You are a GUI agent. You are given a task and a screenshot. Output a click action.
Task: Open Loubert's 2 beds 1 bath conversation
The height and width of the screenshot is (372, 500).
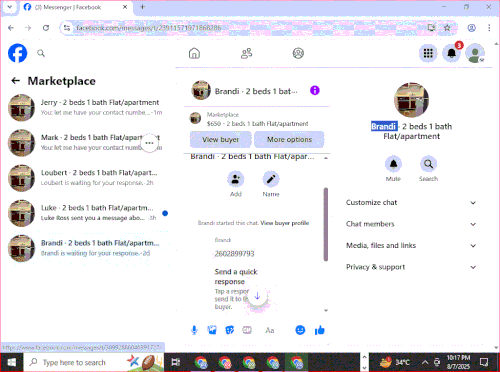click(x=87, y=178)
